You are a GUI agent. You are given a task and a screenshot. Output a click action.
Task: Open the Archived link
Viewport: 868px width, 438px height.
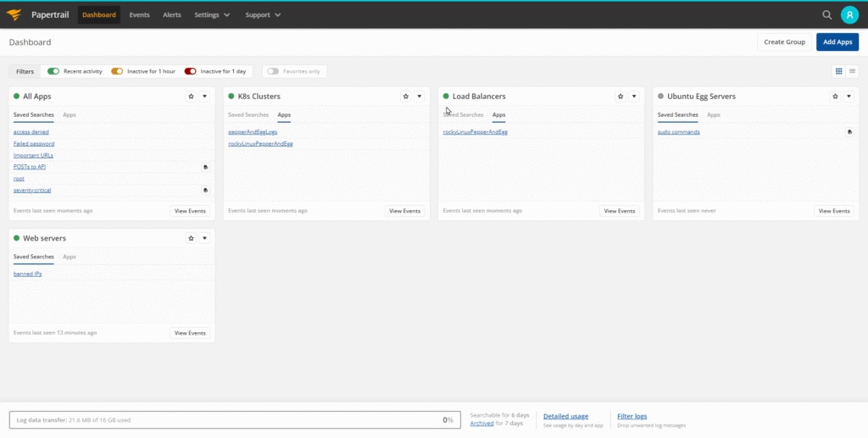481,424
